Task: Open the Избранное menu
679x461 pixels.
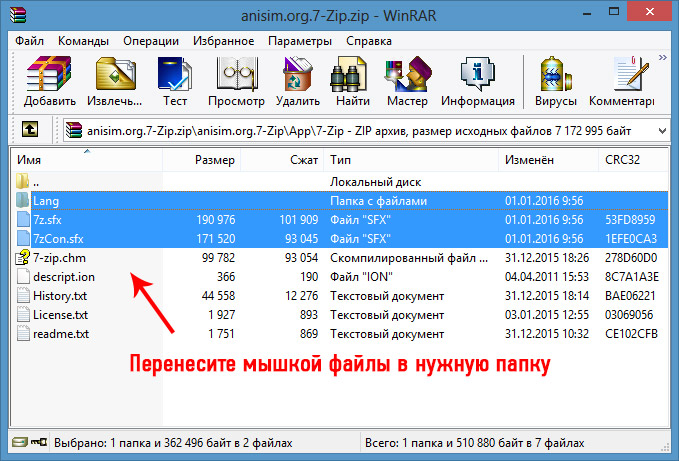Action: click(x=225, y=41)
